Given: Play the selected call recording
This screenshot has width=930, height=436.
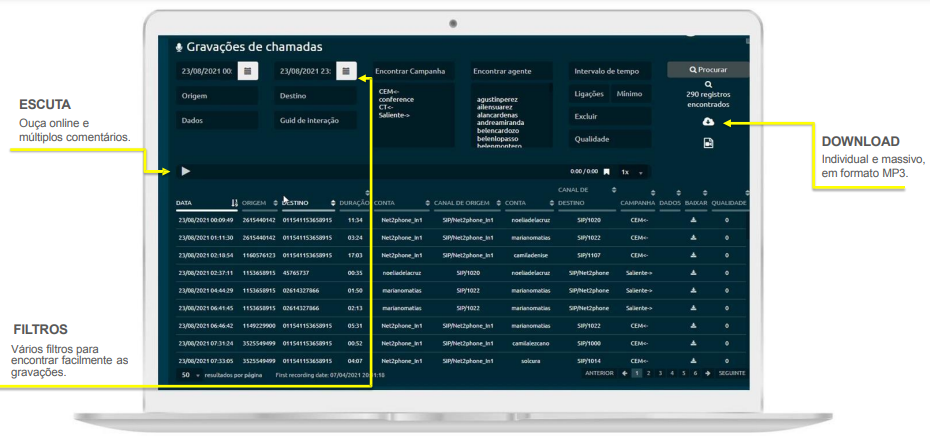Looking at the screenshot, I should pyautogui.click(x=186, y=171).
